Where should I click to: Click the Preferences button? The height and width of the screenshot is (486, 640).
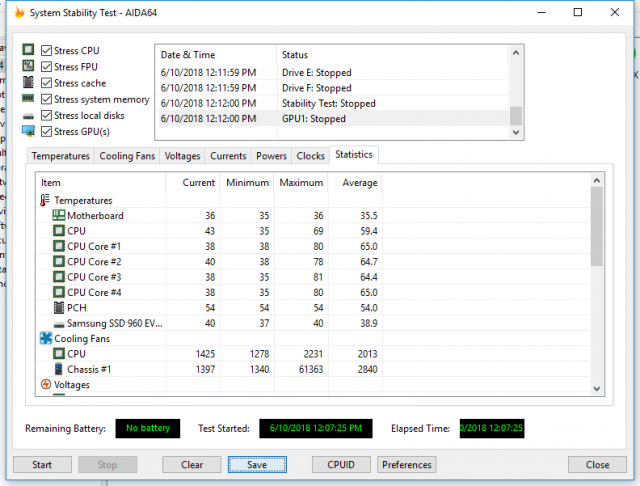pyautogui.click(x=407, y=465)
